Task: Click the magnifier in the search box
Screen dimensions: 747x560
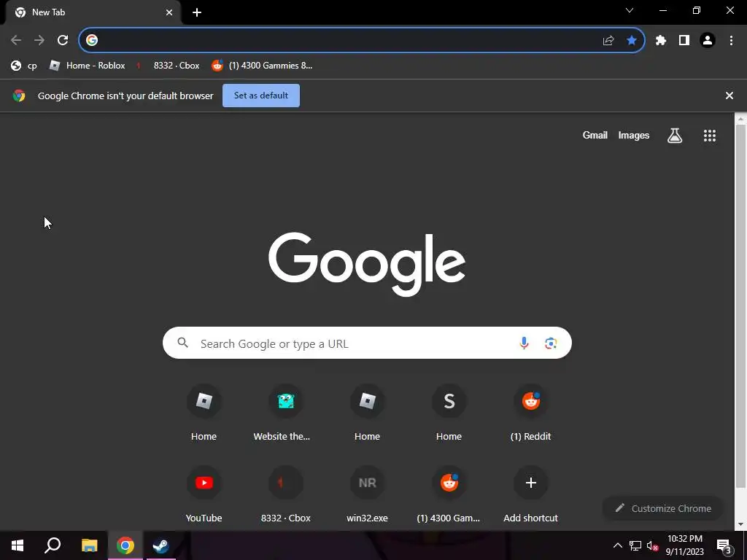Action: click(x=183, y=343)
